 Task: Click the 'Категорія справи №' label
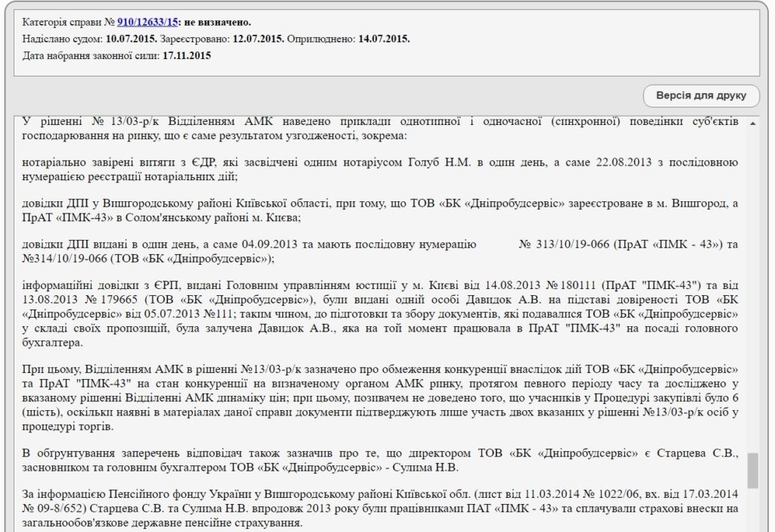click(69, 23)
